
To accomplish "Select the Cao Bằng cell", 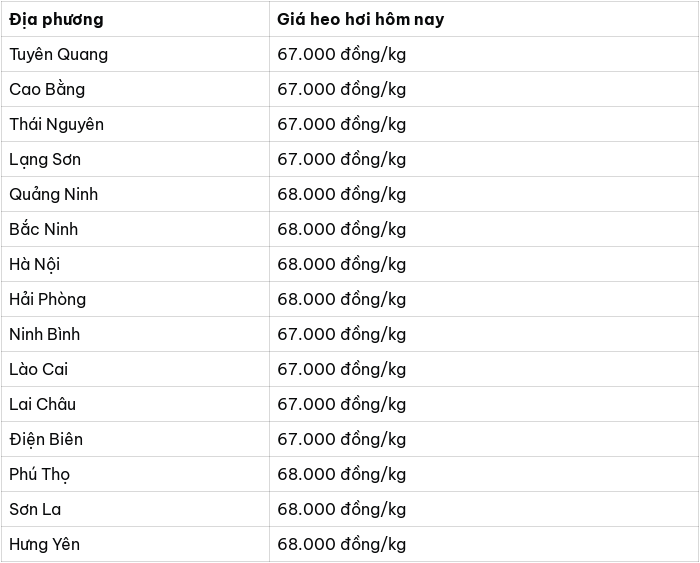I will 135,89.
